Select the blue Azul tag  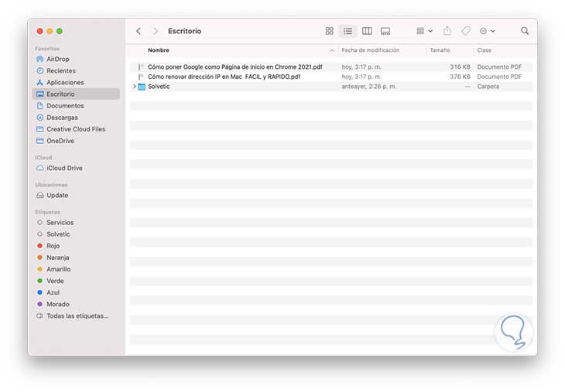(x=76, y=292)
